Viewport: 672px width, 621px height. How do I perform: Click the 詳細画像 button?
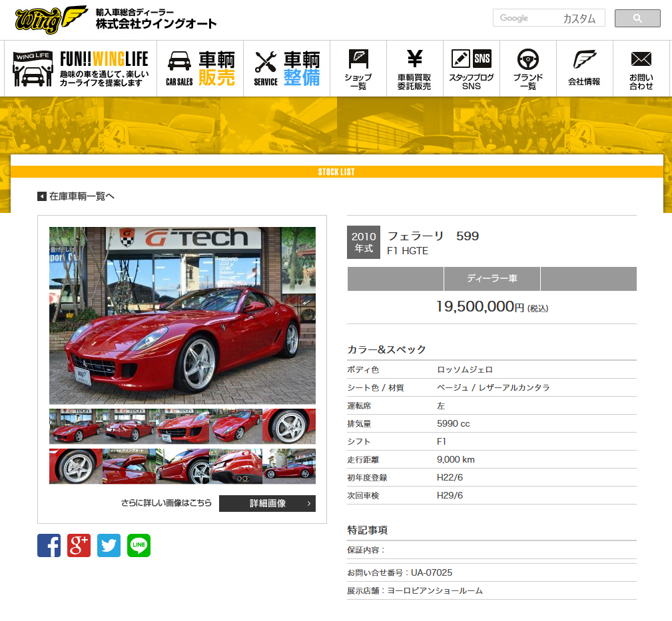coord(267,503)
